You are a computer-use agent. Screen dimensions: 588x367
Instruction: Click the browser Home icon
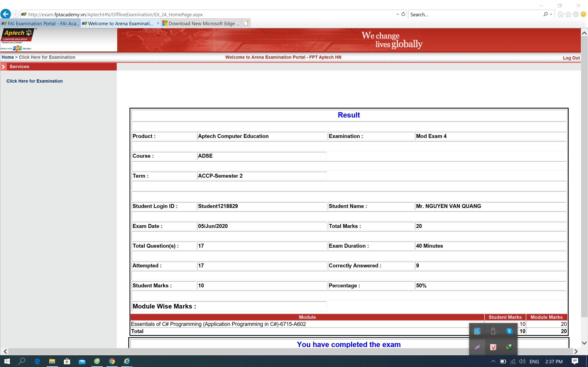point(561,14)
